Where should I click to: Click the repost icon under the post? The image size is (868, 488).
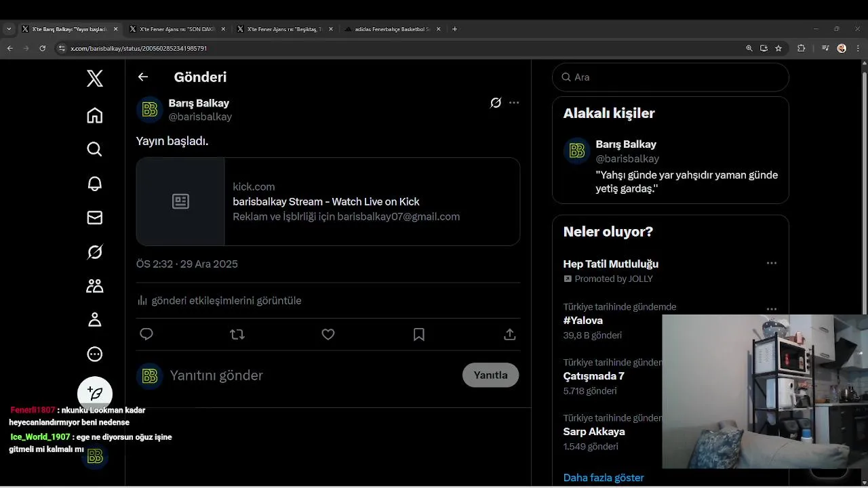point(237,334)
